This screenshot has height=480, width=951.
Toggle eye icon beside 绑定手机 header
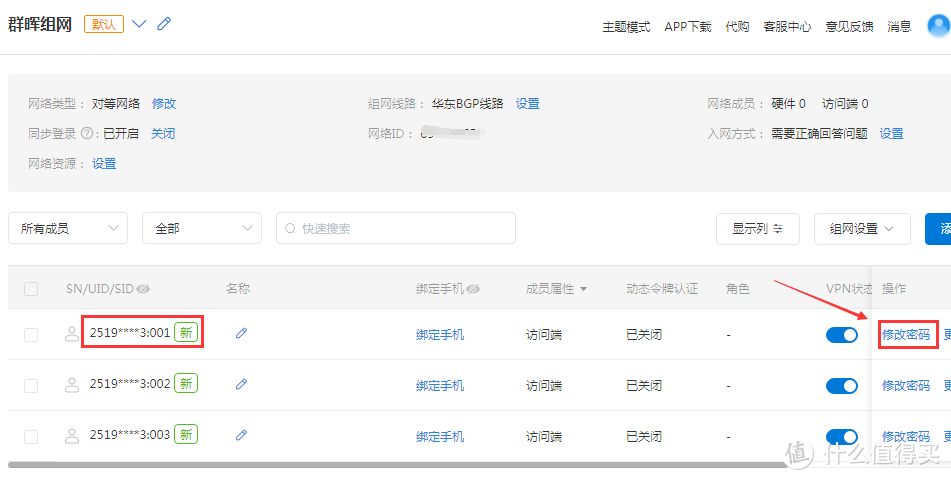click(x=473, y=289)
